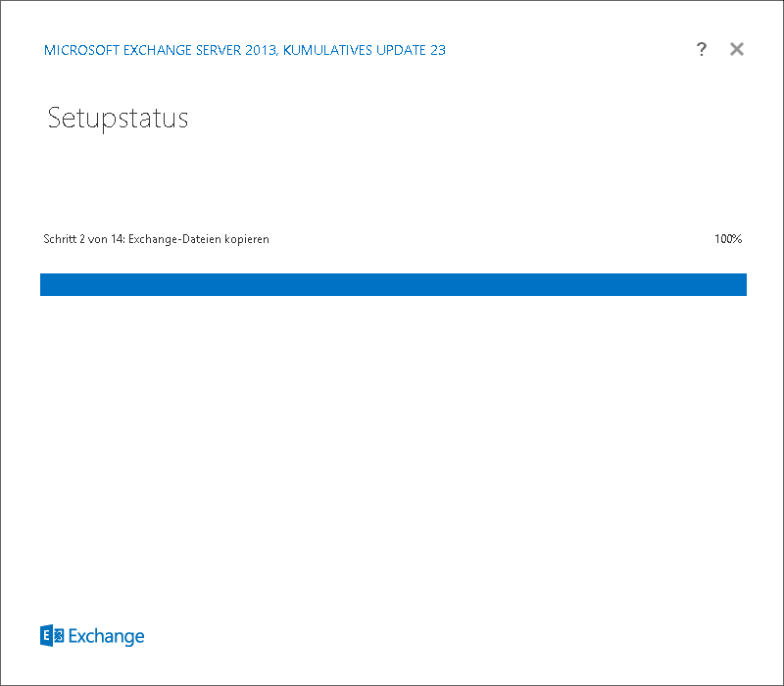
Task: Click the "E" tile of the Exchange logo
Action: coord(46,636)
